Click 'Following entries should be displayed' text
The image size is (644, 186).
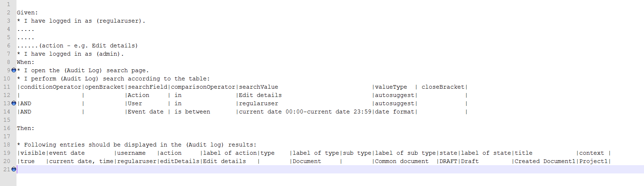pos(90,145)
